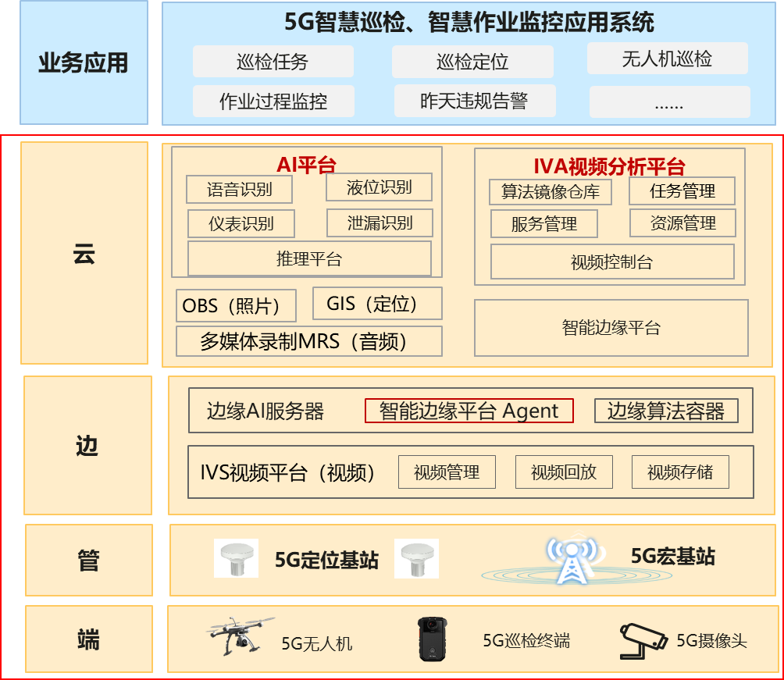
Task: Select the 算法镜像仓库 box
Action: click(x=551, y=192)
